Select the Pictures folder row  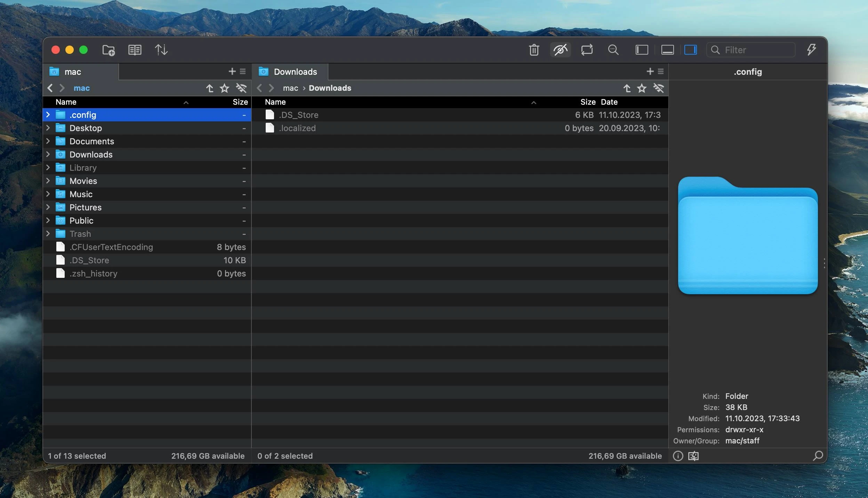pyautogui.click(x=147, y=207)
